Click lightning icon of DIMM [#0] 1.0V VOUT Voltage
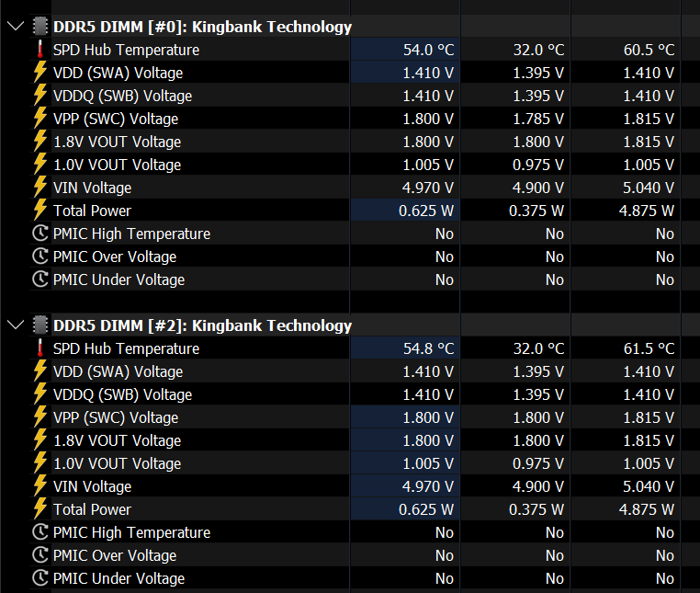The height and width of the screenshot is (593, 700). coord(40,165)
